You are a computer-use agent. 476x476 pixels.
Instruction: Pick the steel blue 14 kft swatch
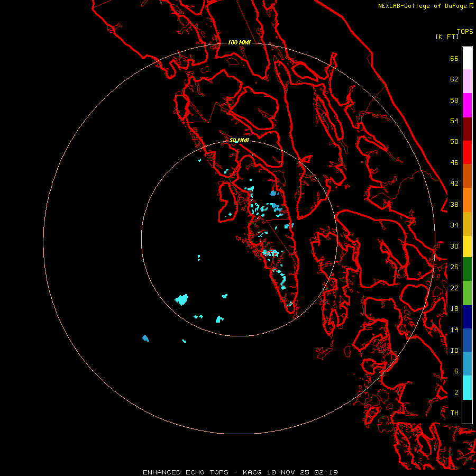(x=467, y=364)
